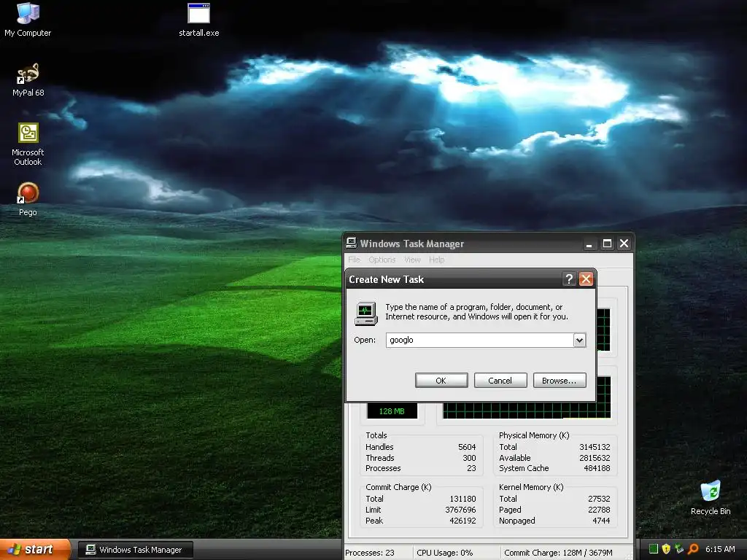Click the yellow security shield tray icon

(667, 549)
